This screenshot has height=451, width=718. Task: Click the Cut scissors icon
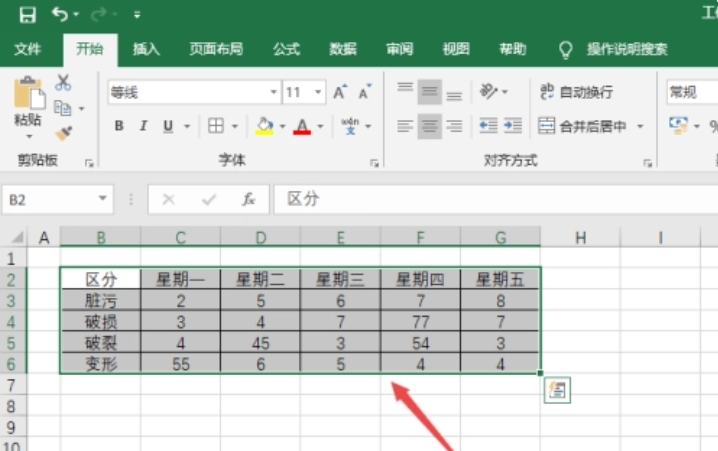point(63,84)
